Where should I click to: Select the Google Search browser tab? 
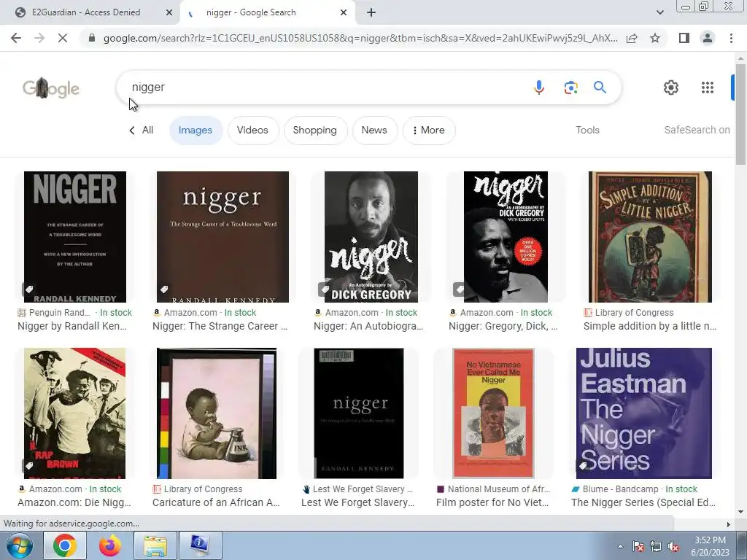click(x=268, y=12)
